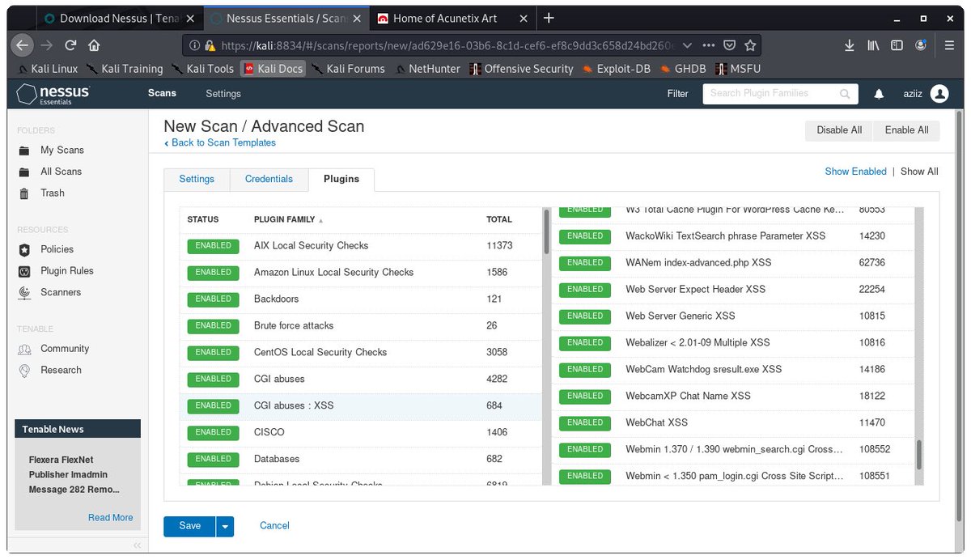
Task: Toggle ENABLED status for Backdoors family
Action: click(x=213, y=299)
